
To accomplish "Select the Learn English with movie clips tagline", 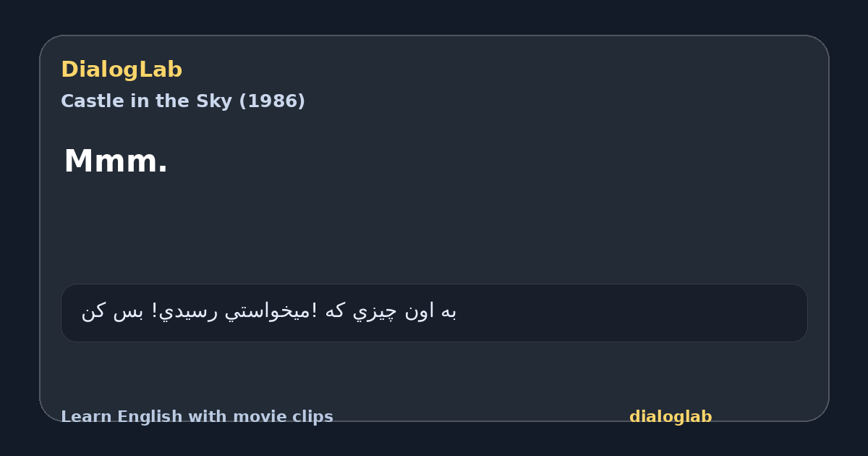I will 197,417.
